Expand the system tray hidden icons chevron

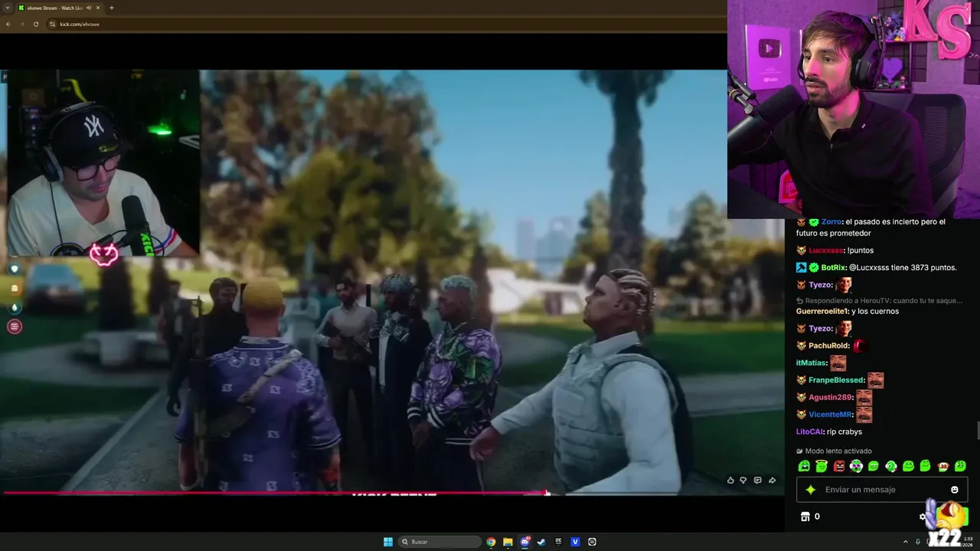(906, 542)
